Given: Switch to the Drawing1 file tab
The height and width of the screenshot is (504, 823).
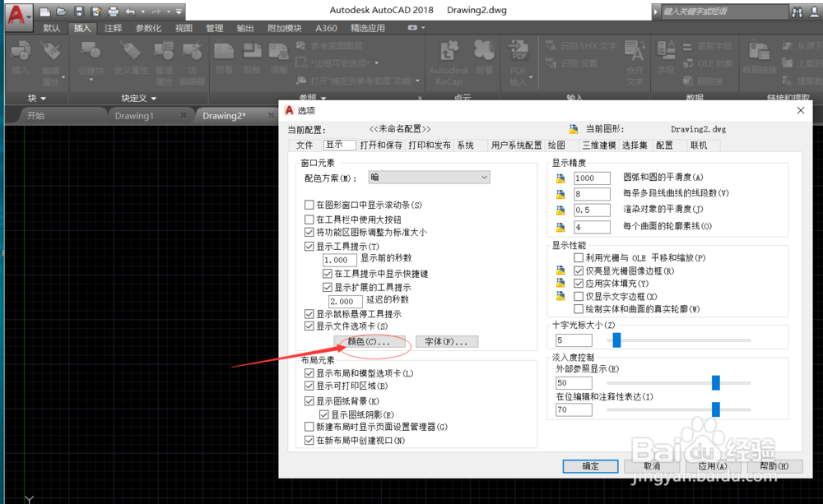Looking at the screenshot, I should [x=134, y=116].
